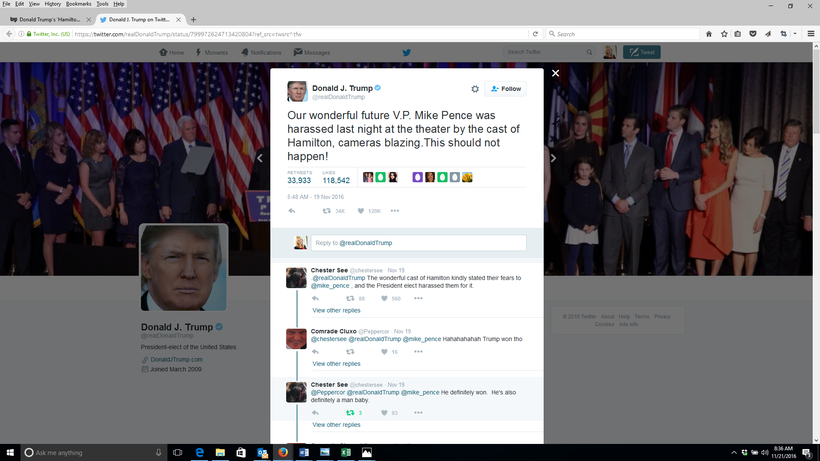
Task: Click the Trump profile picture on the page
Action: [x=184, y=268]
